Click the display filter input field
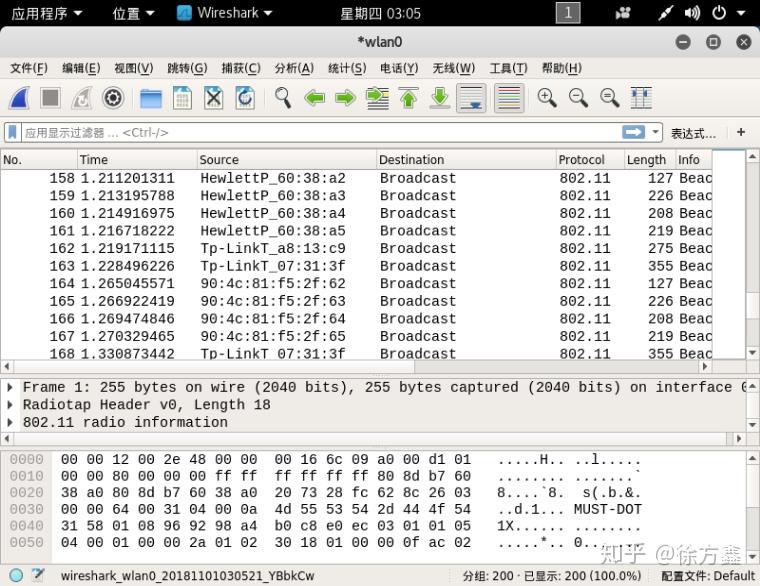Viewport: 760px width, 586px height. coord(322,132)
